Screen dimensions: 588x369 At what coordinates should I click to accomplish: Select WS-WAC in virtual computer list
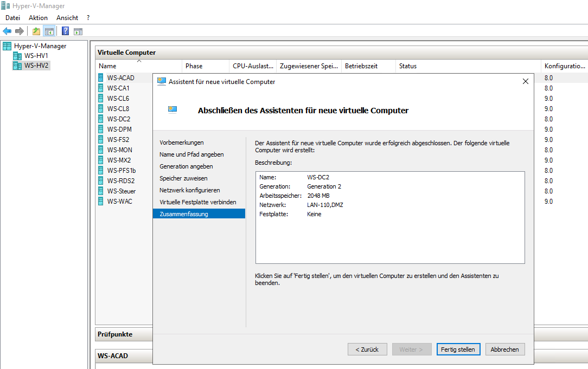[120, 201]
